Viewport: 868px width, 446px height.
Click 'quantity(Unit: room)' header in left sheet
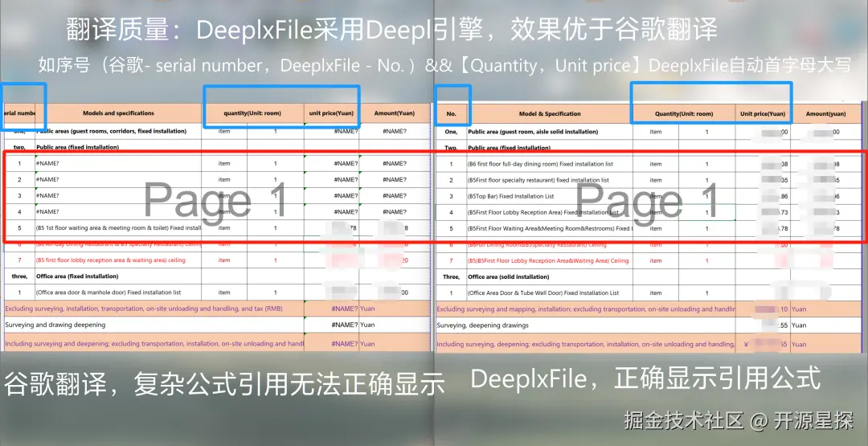[x=252, y=113]
